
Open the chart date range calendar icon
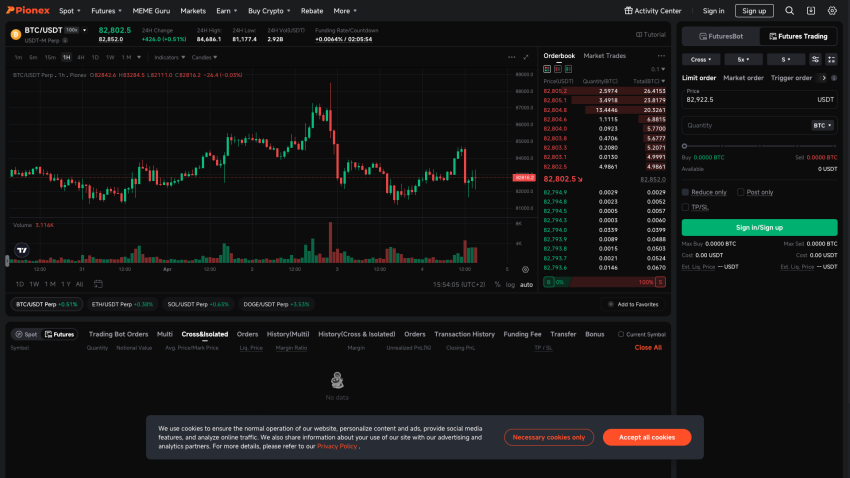(x=98, y=284)
